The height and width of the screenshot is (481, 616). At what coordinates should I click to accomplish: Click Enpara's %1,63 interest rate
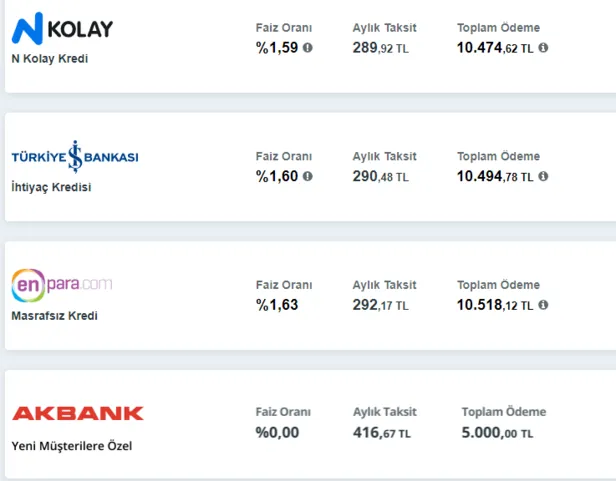(277, 304)
